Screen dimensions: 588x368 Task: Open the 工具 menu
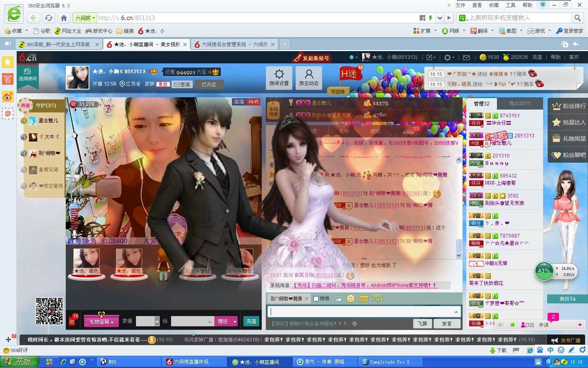[x=510, y=5]
